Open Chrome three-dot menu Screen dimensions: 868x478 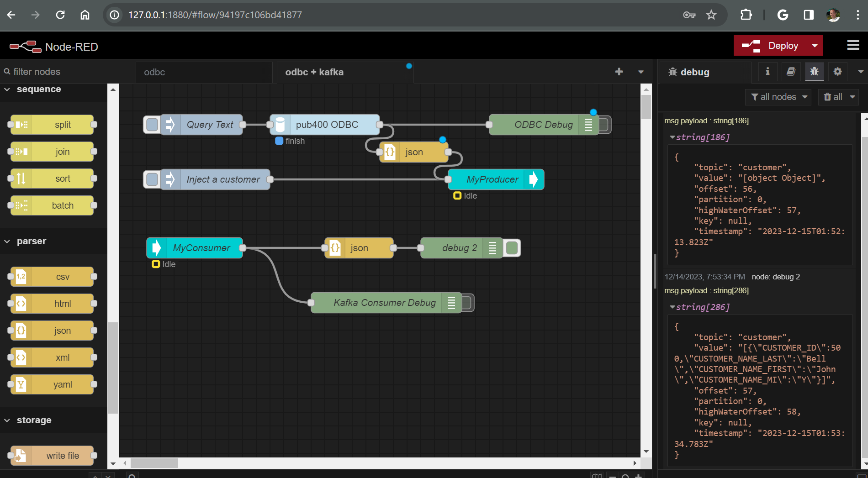tap(857, 15)
